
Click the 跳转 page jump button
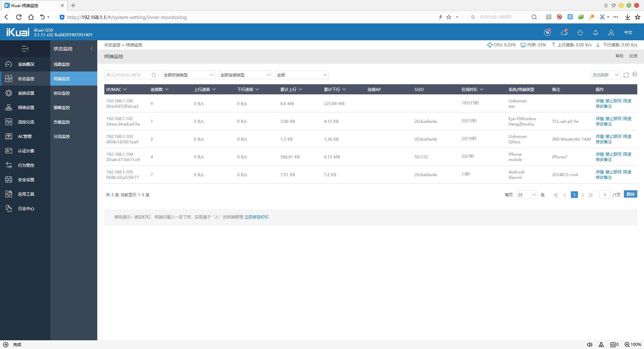(630, 194)
